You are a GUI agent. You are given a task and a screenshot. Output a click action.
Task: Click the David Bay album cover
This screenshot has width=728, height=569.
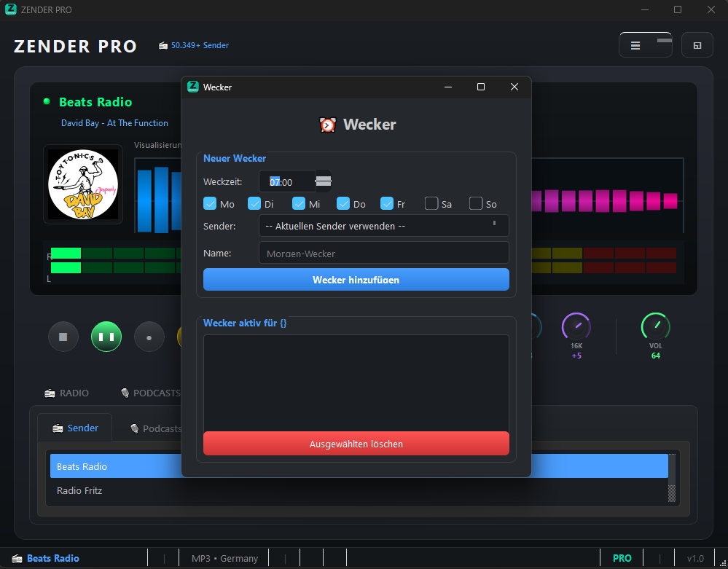pos(83,184)
